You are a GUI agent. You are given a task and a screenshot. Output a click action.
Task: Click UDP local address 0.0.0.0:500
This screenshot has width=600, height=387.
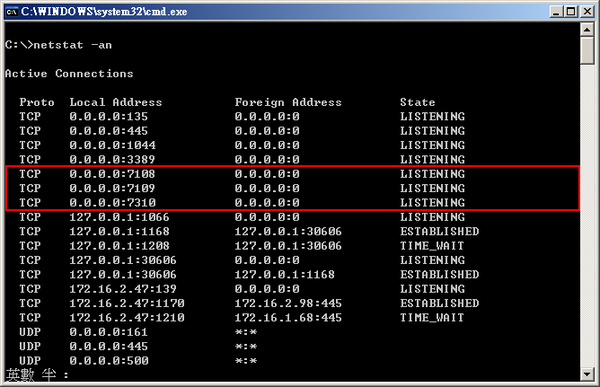pyautogui.click(x=109, y=361)
